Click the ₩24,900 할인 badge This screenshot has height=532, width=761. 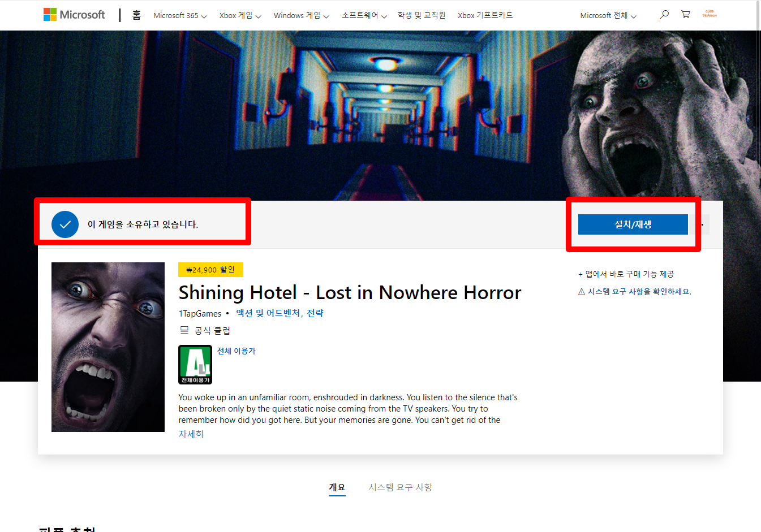(x=210, y=270)
